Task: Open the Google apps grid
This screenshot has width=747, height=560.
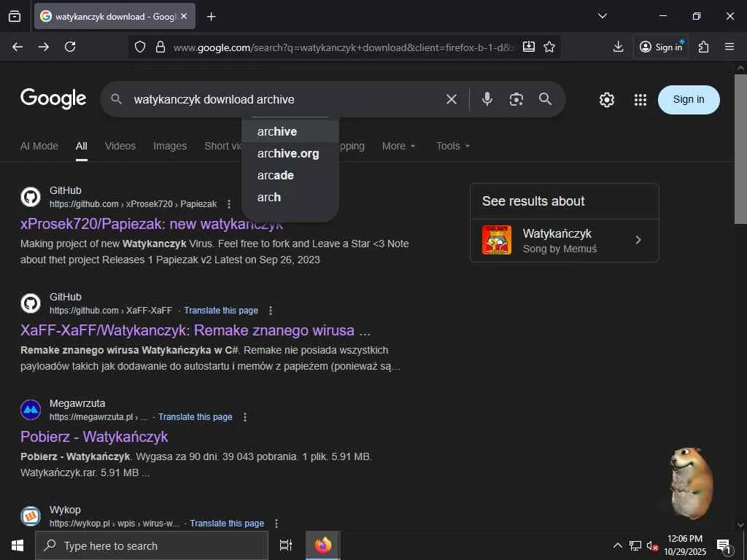Action: tap(640, 99)
